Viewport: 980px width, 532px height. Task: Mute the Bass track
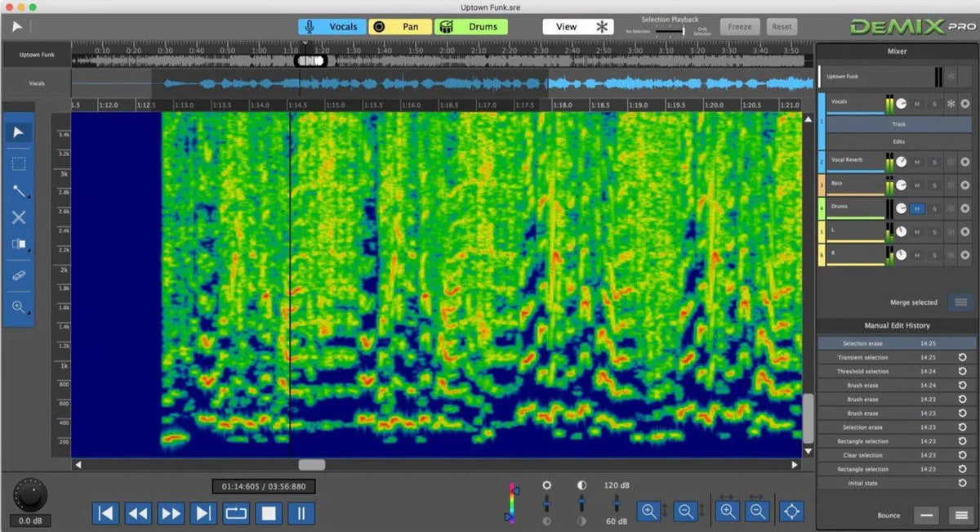pos(916,183)
